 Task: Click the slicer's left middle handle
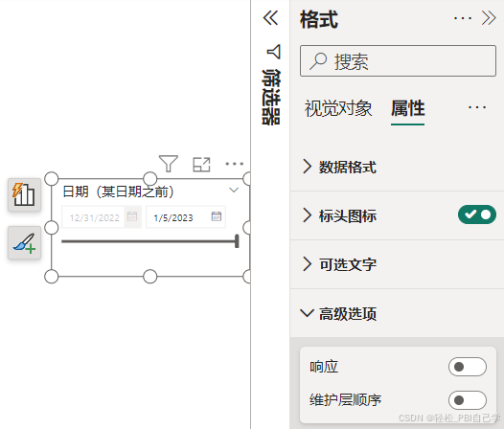tap(52, 228)
